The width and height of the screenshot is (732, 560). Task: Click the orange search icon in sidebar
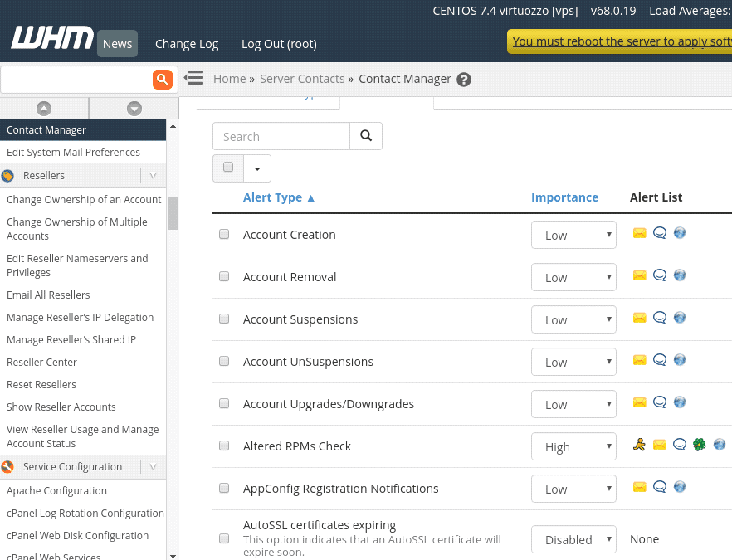pos(162,80)
